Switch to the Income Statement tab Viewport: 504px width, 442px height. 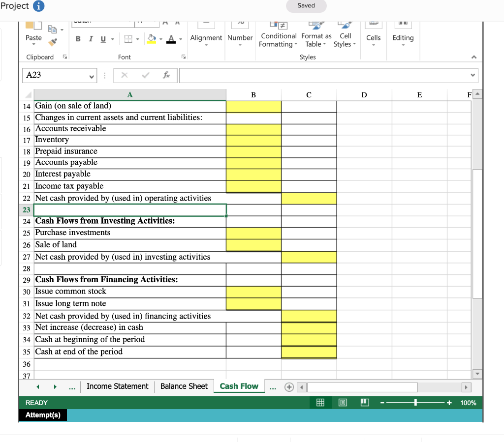click(x=118, y=386)
